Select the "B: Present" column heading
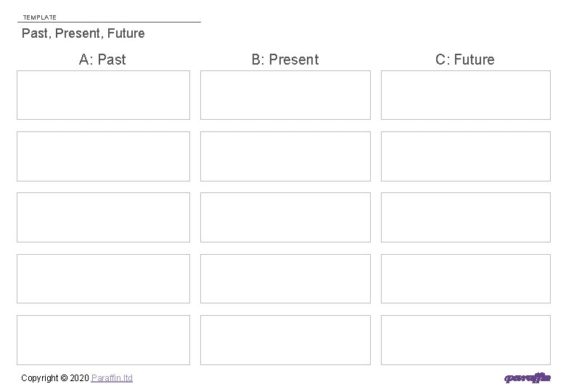Image resolution: width=566 pixels, height=392 pixels. click(285, 60)
